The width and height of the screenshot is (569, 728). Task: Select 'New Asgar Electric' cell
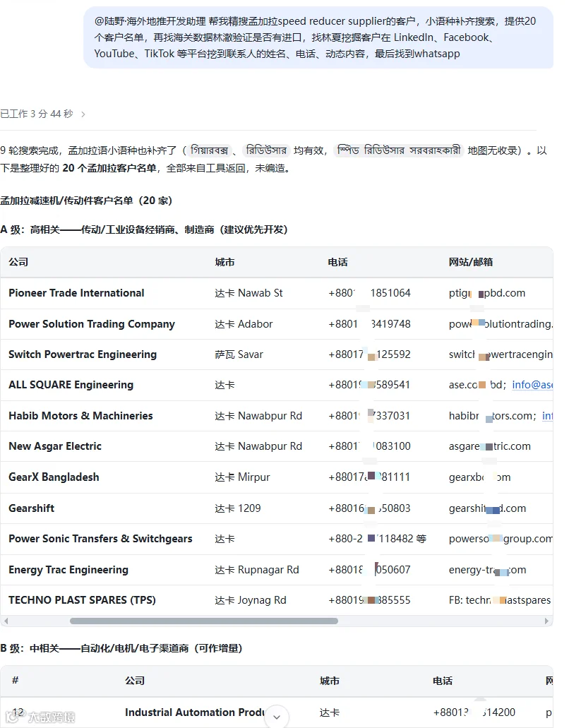[55, 446]
